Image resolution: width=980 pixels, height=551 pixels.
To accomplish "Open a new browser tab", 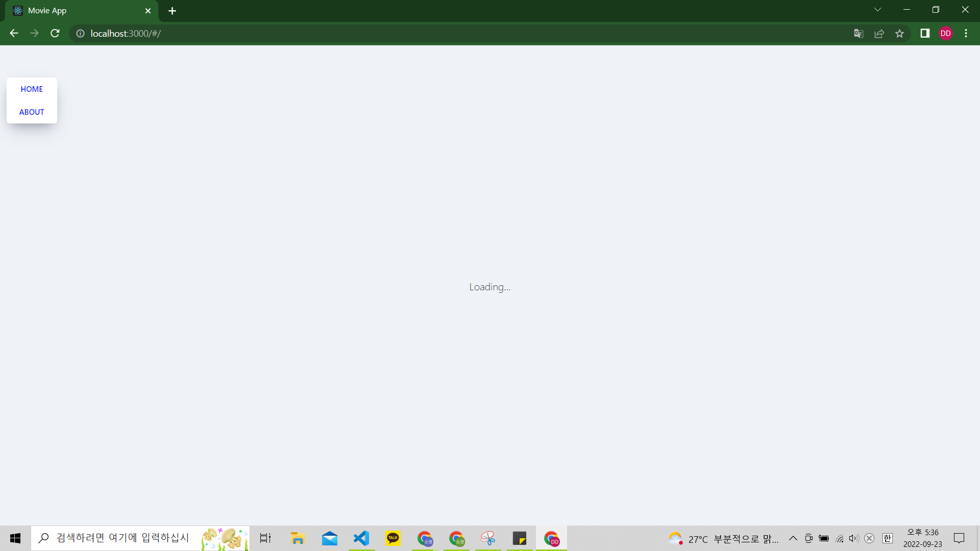I will [x=172, y=11].
